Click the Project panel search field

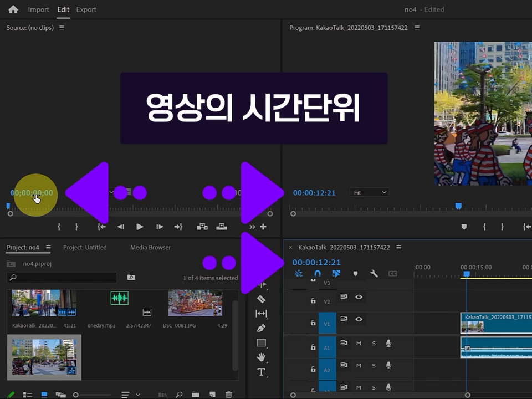point(62,278)
